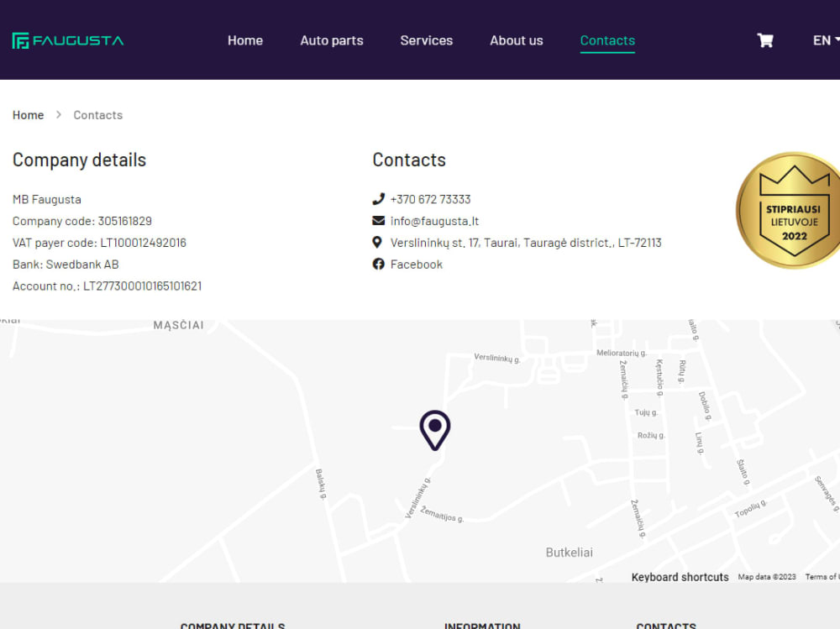Click Company code: 305161829 text
Image resolution: width=840 pixels, height=629 pixels.
pyautogui.click(x=82, y=221)
